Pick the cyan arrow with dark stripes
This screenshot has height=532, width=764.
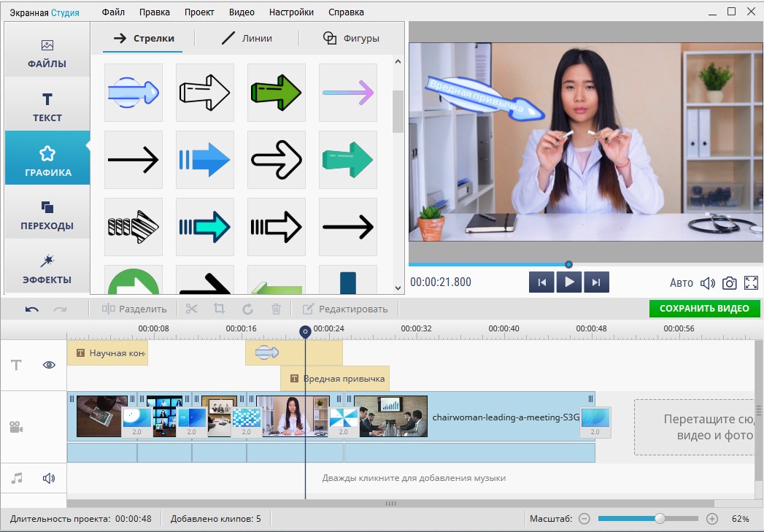tap(204, 226)
